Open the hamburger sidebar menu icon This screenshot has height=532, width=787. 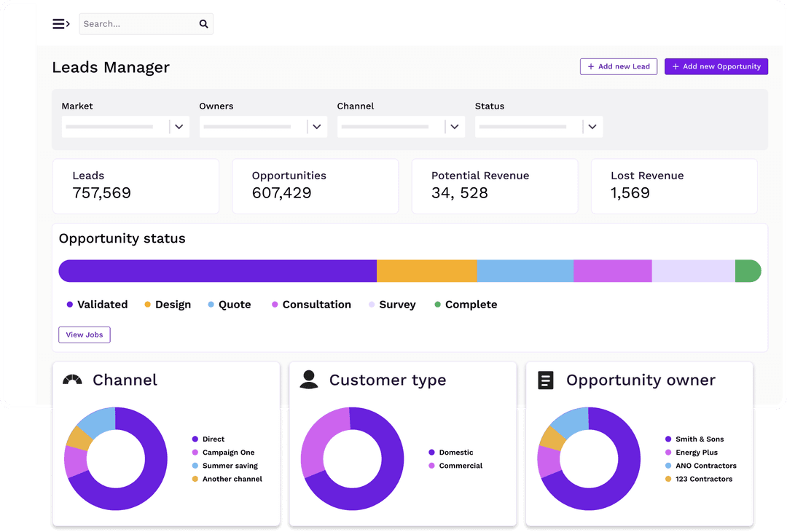pos(60,24)
